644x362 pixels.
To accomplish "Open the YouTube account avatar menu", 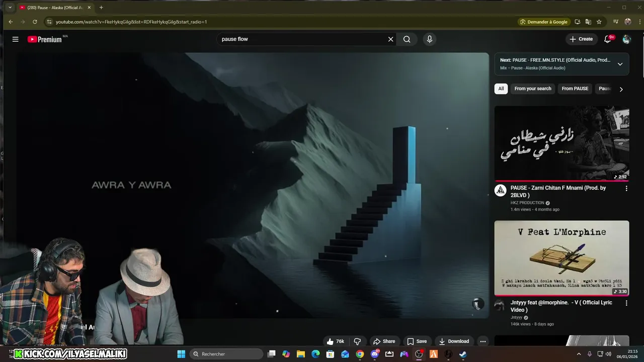I will click(x=626, y=39).
